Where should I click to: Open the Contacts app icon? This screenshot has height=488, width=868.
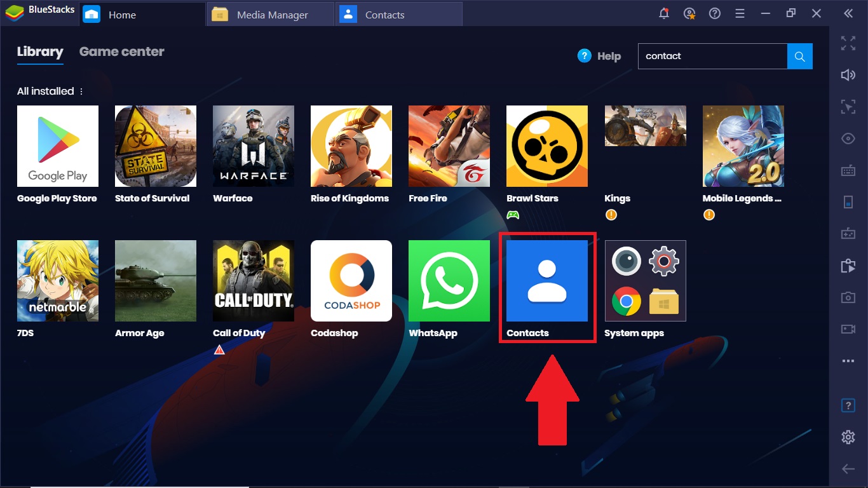[547, 281]
